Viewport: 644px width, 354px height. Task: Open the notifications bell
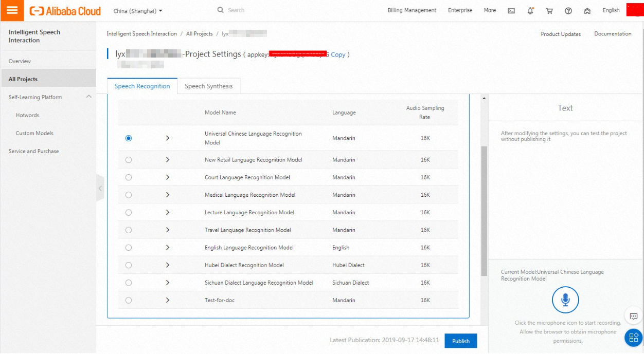click(x=530, y=11)
